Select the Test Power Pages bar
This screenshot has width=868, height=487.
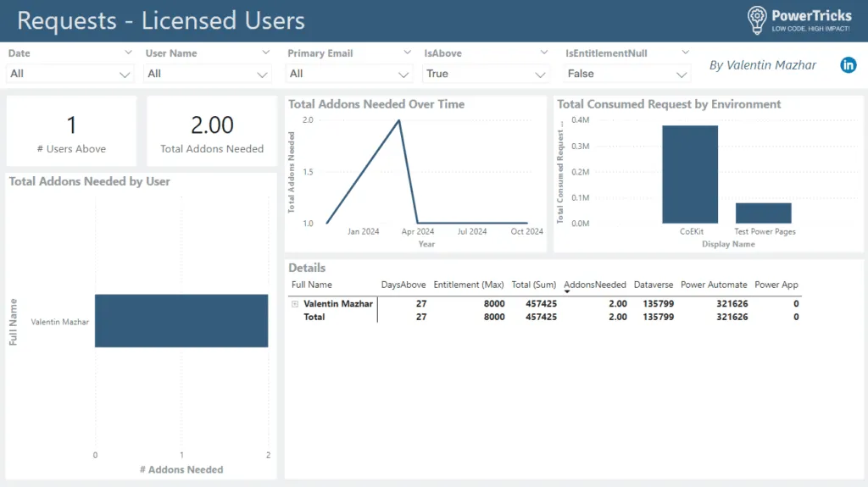764,213
